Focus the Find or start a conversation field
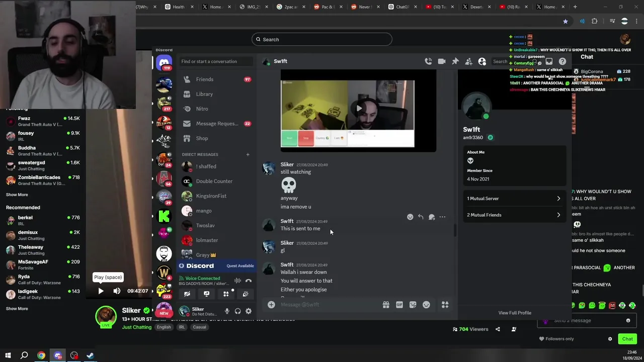Viewport: 644px width, 362px height. click(x=216, y=61)
